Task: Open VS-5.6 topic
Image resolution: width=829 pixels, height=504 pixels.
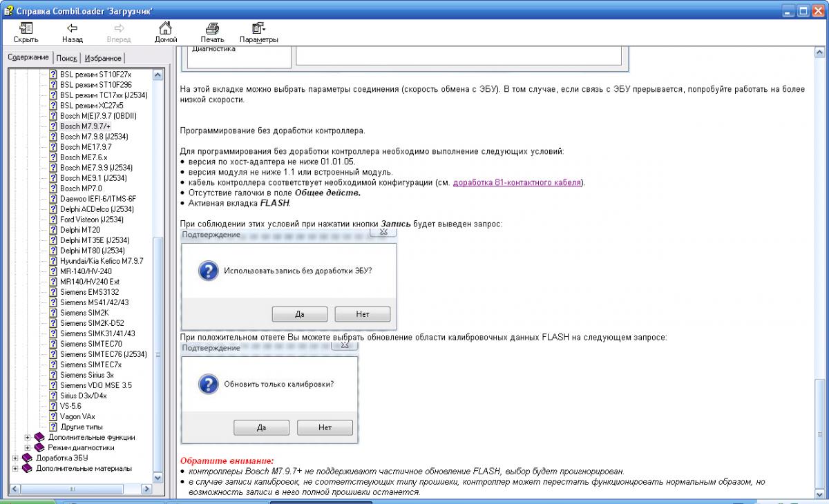Action: [70, 405]
